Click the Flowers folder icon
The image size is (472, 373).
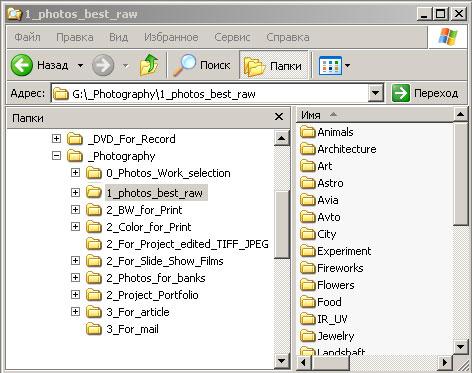coord(307,285)
